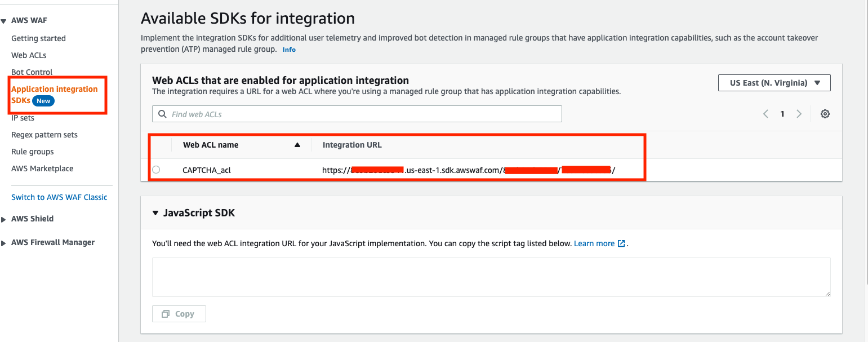Select the CAPTCHA_acl radio button
Viewport: 868px width, 342px height.
tap(156, 170)
